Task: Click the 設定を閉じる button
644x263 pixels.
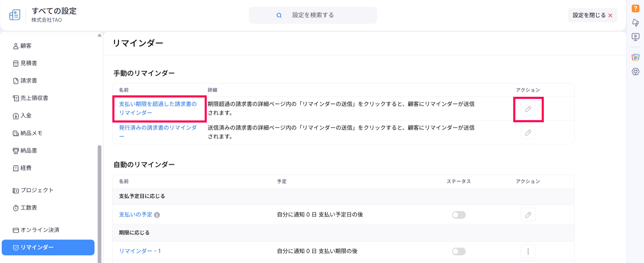Action: [592, 15]
